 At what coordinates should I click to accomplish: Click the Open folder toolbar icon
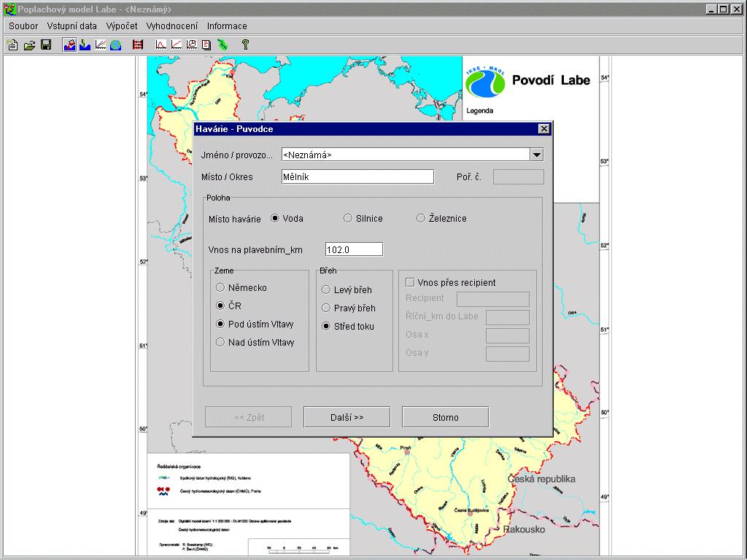pos(29,44)
